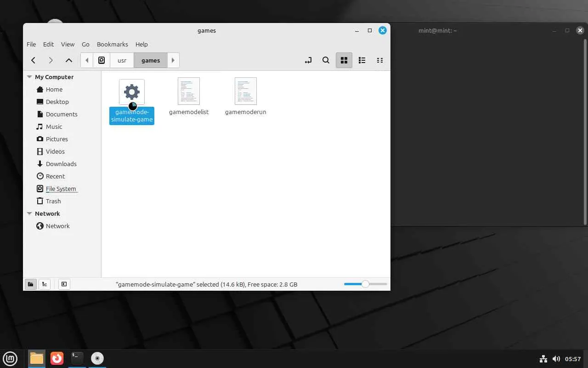Hide the sidebar using statusbar button
Screen dimensions: 588x368
[64, 284]
